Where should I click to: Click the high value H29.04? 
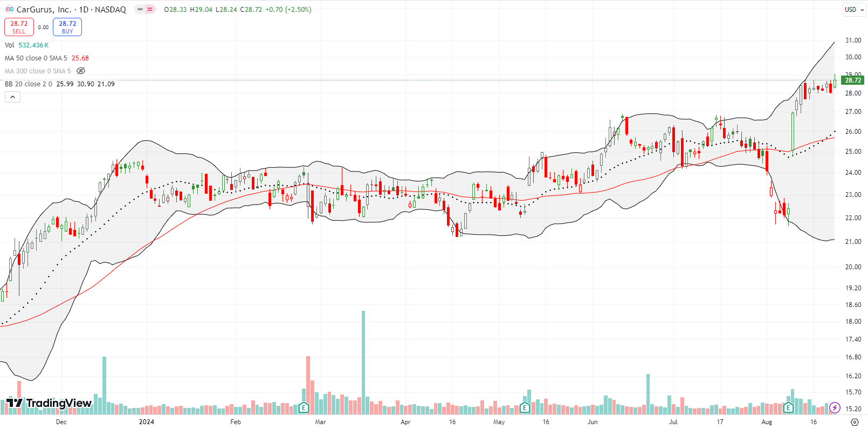click(x=202, y=10)
